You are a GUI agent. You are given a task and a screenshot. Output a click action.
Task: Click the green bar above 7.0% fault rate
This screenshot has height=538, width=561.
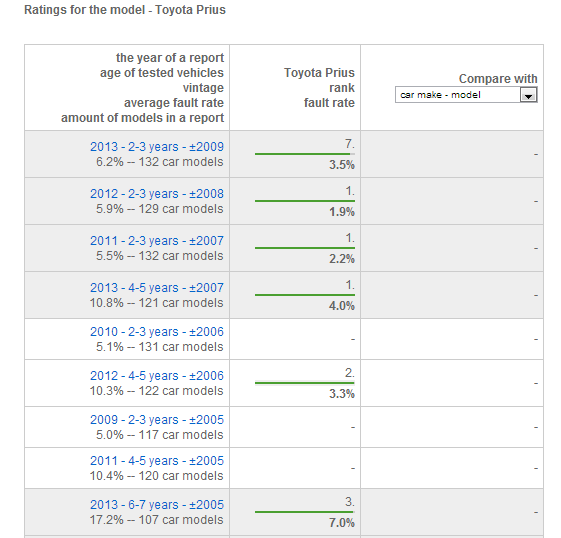tap(304, 512)
